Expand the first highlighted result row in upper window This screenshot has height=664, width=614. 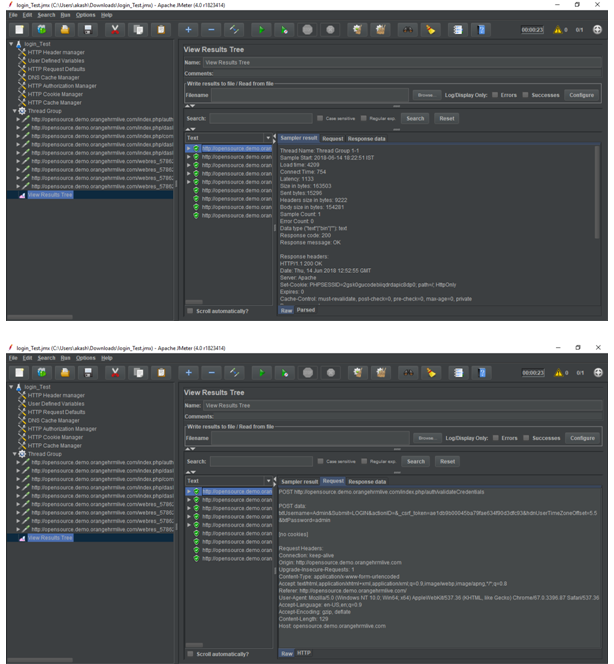point(188,148)
